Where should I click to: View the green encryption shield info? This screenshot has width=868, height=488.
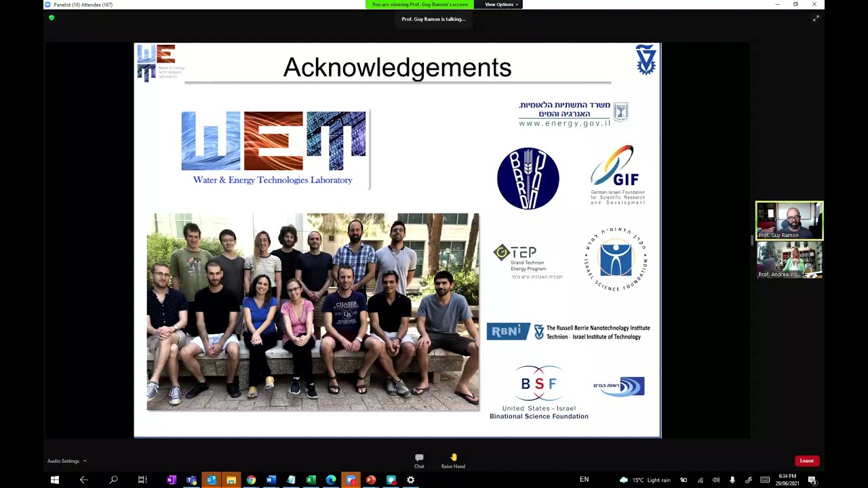coord(51,18)
